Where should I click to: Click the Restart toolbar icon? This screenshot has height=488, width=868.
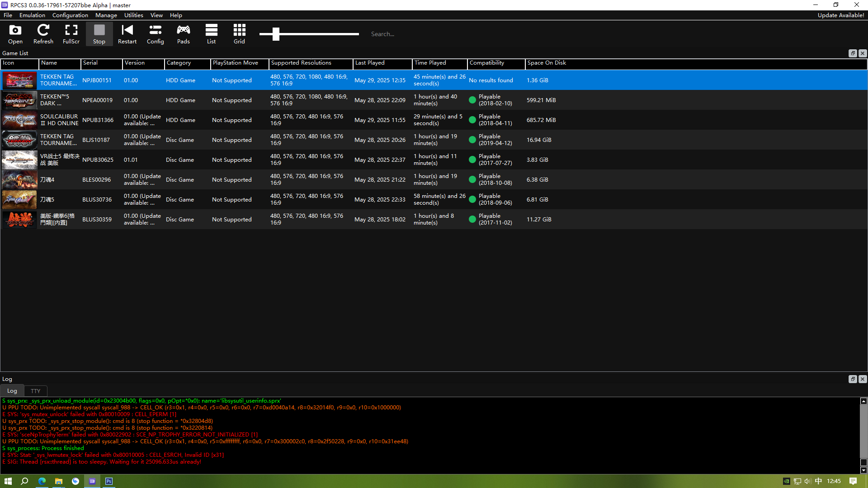[x=127, y=34]
